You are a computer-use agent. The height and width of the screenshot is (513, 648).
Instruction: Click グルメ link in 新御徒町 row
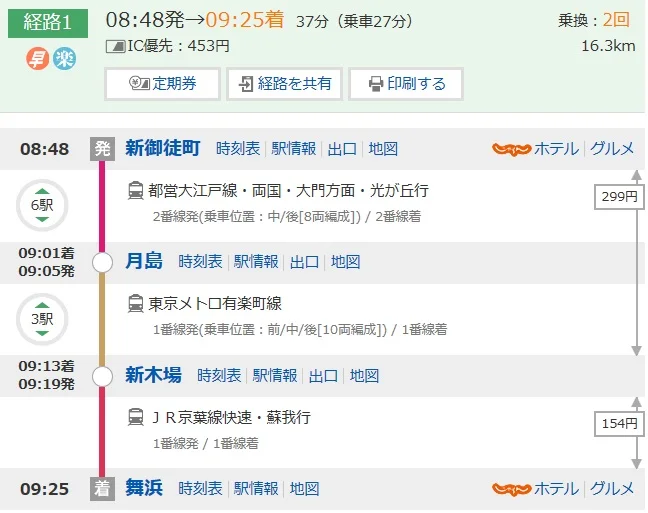[x=612, y=148]
